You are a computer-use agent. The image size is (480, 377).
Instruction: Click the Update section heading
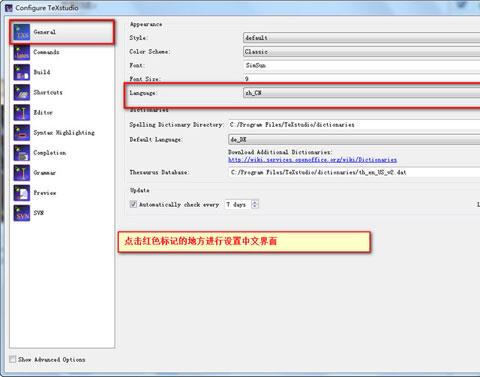click(x=139, y=190)
